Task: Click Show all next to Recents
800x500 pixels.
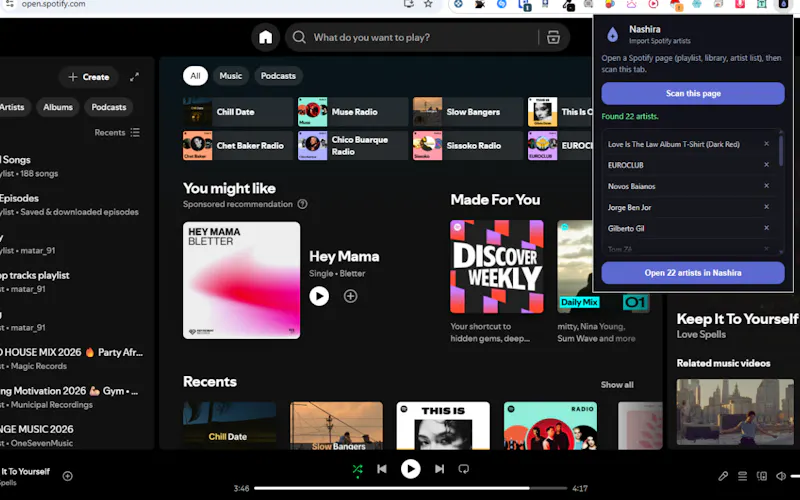Action: (617, 385)
